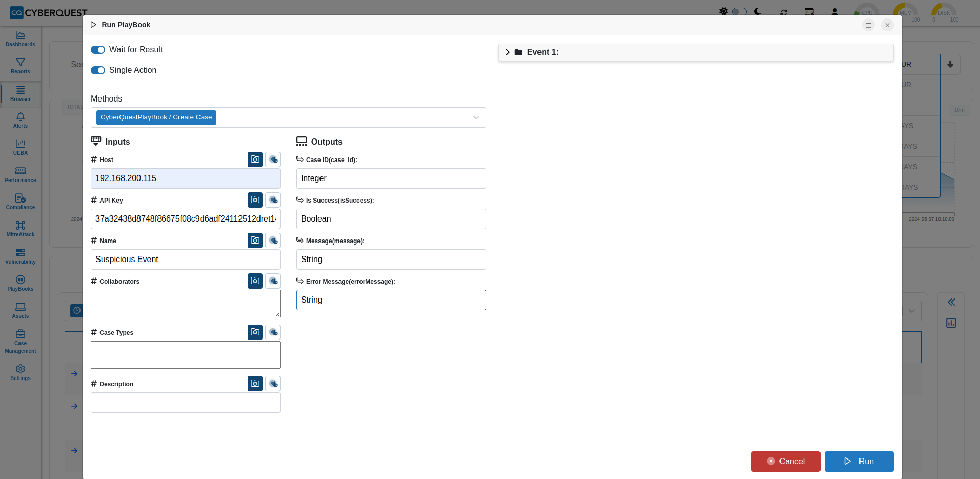This screenshot has width=980, height=479.
Task: Open Performance in the sidebar
Action: [21, 175]
